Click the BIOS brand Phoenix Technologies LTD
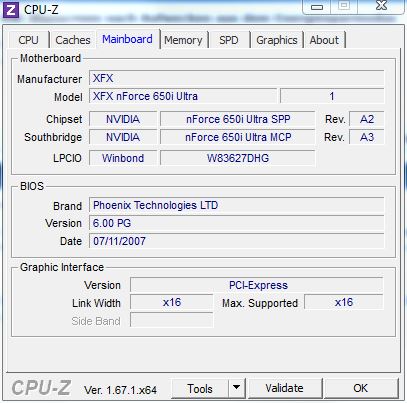Viewport: 407px width, 403px height. [x=237, y=205]
